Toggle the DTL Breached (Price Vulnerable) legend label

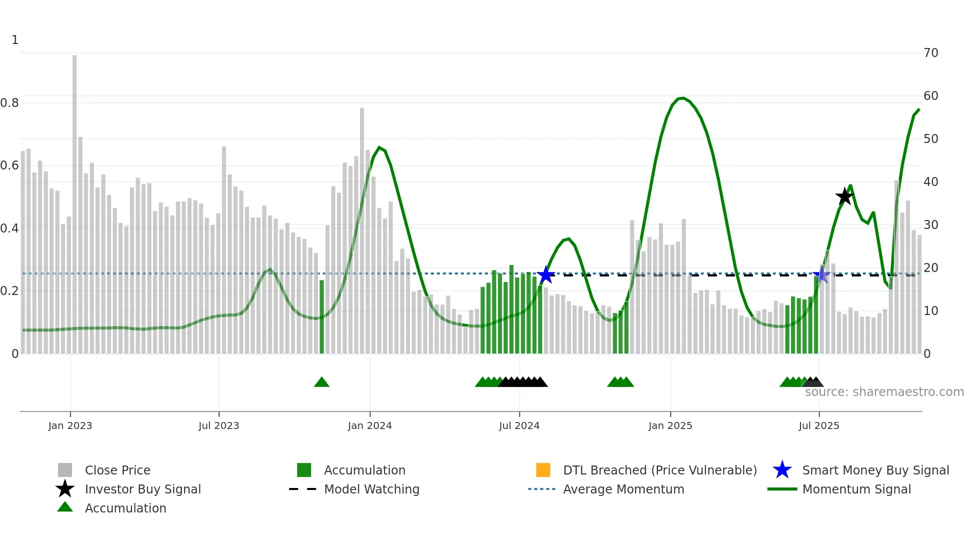pyautogui.click(x=660, y=470)
